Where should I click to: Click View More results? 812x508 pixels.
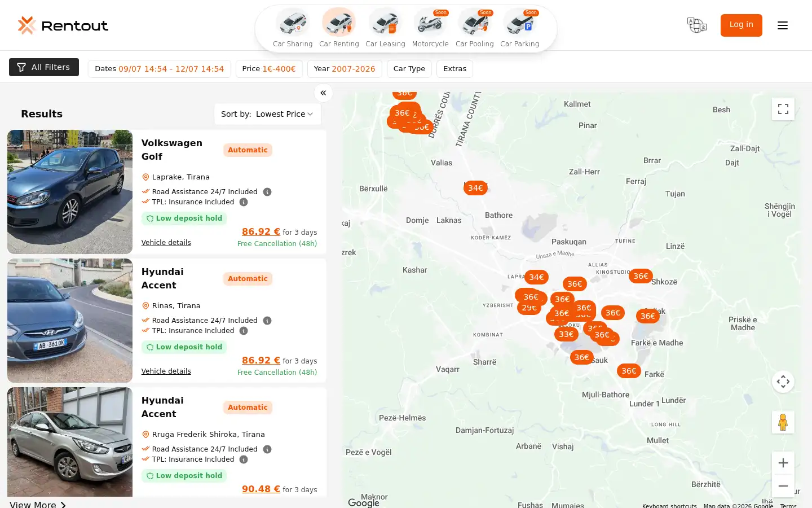pos(38,504)
